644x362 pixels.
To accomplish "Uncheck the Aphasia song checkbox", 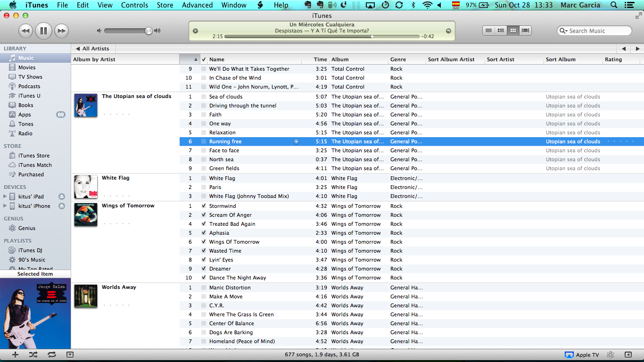I will pyautogui.click(x=204, y=233).
